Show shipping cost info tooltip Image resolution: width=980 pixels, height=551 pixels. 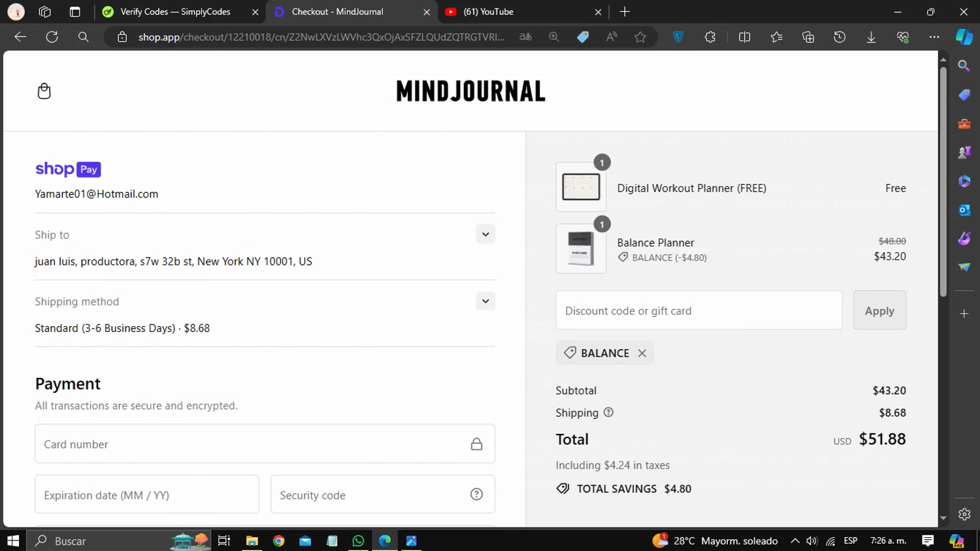[x=609, y=412]
